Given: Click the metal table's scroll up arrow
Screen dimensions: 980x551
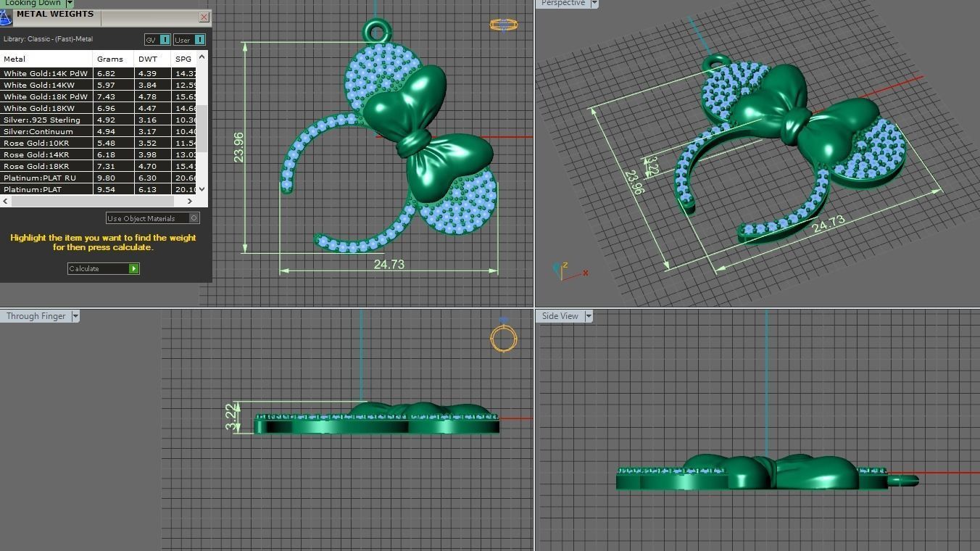Looking at the screenshot, I should (202, 57).
